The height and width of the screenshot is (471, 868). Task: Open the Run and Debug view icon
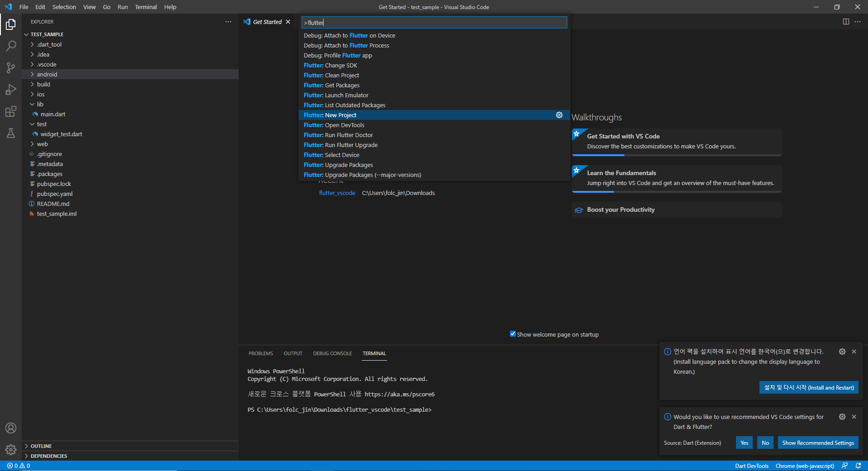[x=11, y=89]
